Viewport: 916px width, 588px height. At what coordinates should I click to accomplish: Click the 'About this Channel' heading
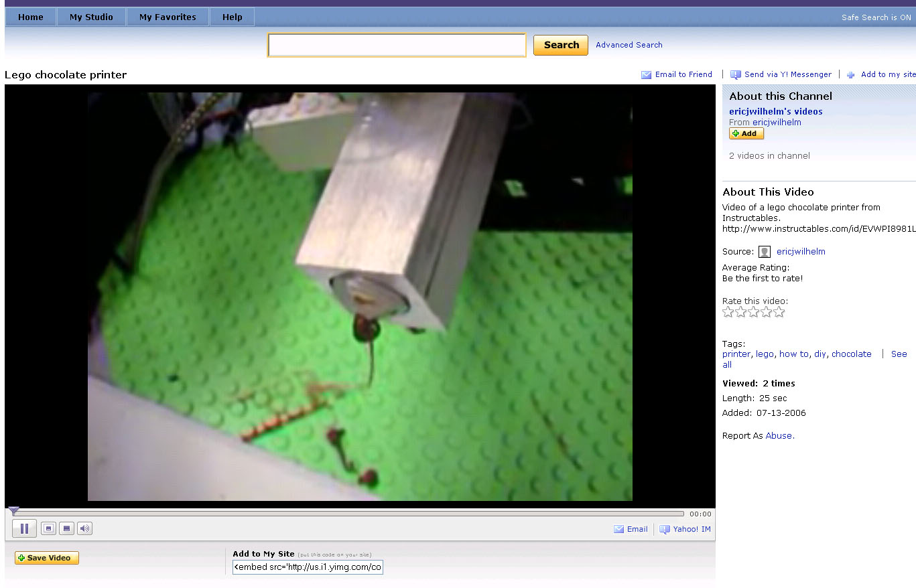tap(781, 96)
